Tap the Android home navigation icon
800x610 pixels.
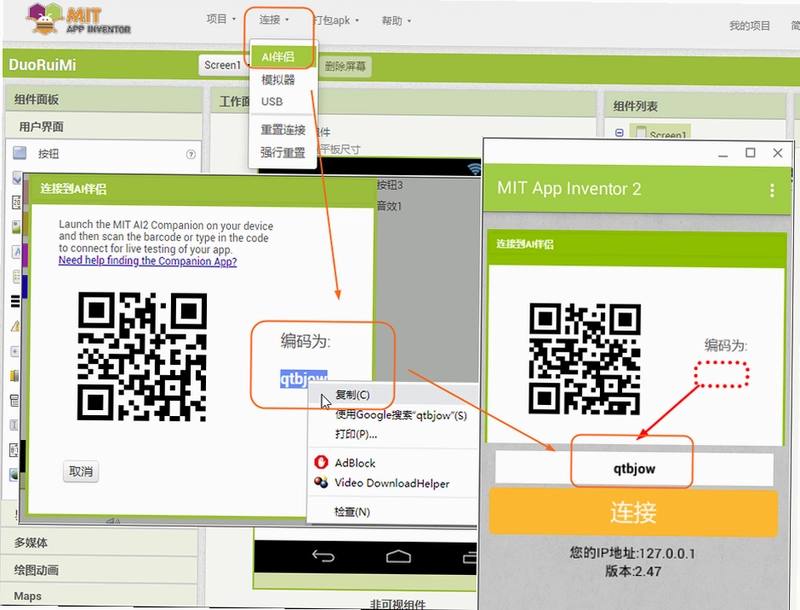click(x=398, y=556)
